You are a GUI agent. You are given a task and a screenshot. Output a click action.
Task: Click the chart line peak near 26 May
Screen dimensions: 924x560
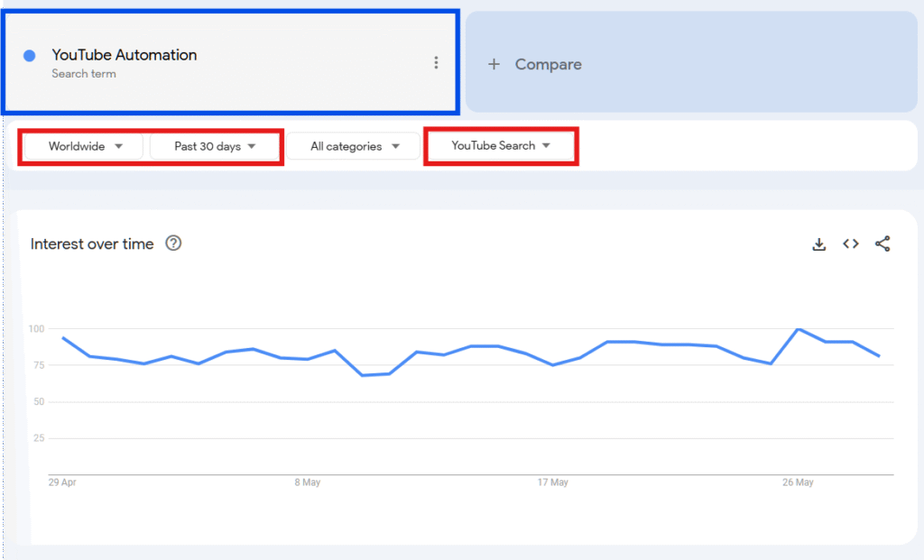pos(799,328)
